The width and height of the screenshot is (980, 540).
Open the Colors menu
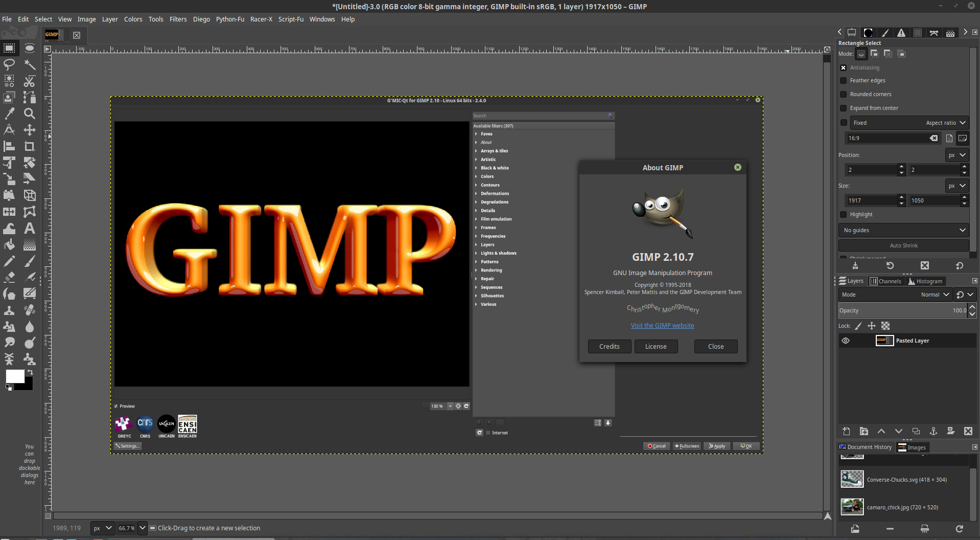(x=133, y=19)
